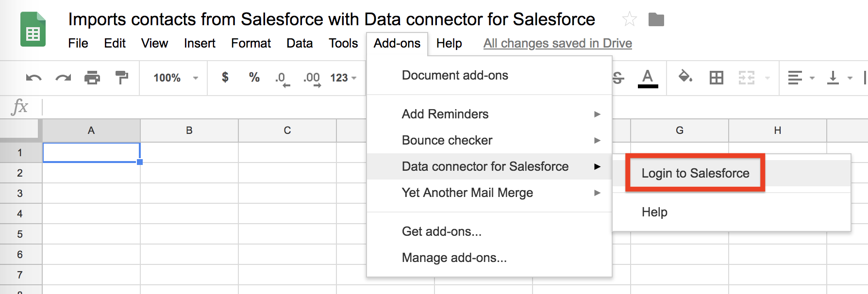Star this spreadsheet document

629,19
